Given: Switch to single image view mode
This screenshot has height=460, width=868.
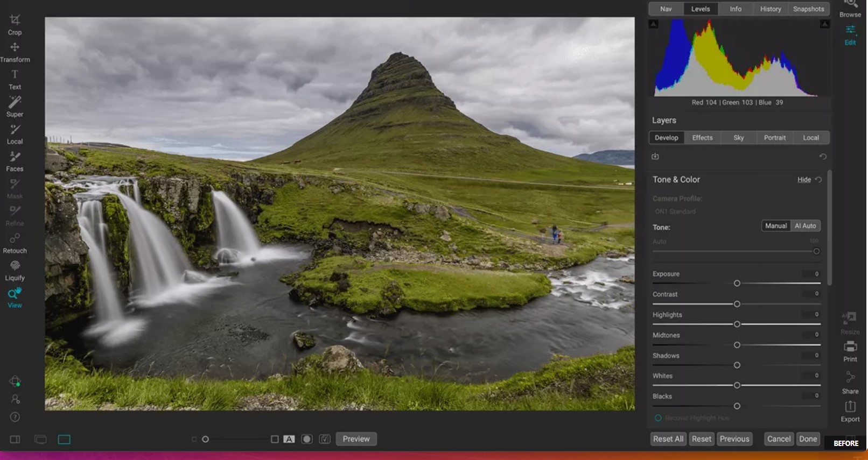Looking at the screenshot, I should click(x=64, y=440).
